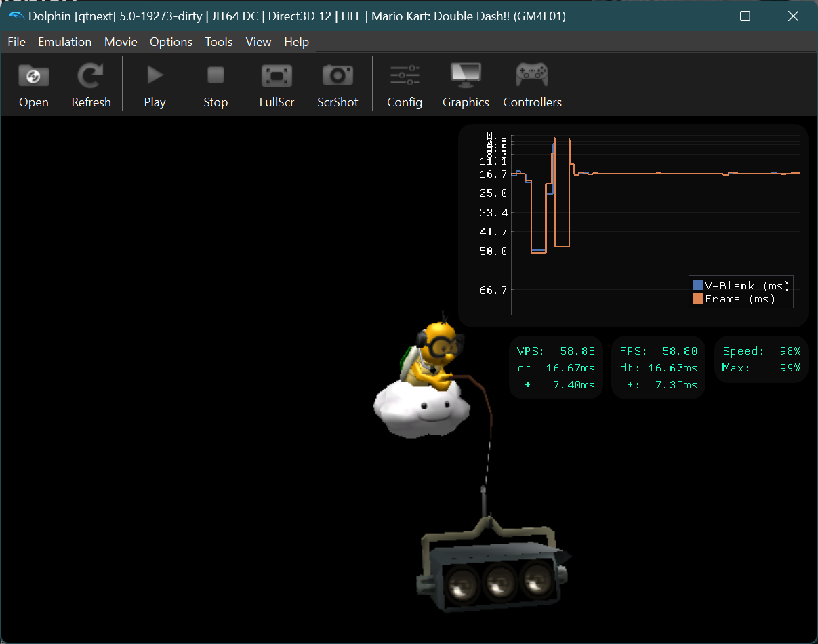The width and height of the screenshot is (818, 644).
Task: Click the Speed 98% readout
Action: (762, 351)
